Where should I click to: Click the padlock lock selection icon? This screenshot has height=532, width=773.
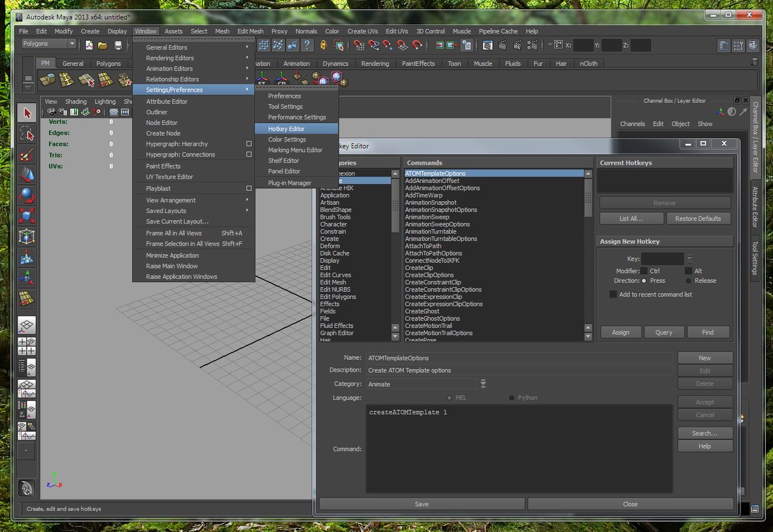(323, 45)
